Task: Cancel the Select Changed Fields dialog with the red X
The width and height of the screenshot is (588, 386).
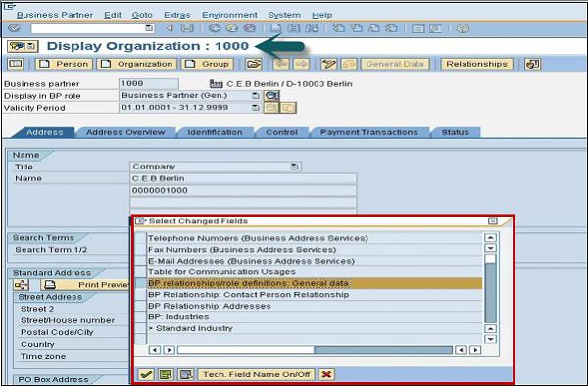Action: (x=326, y=374)
